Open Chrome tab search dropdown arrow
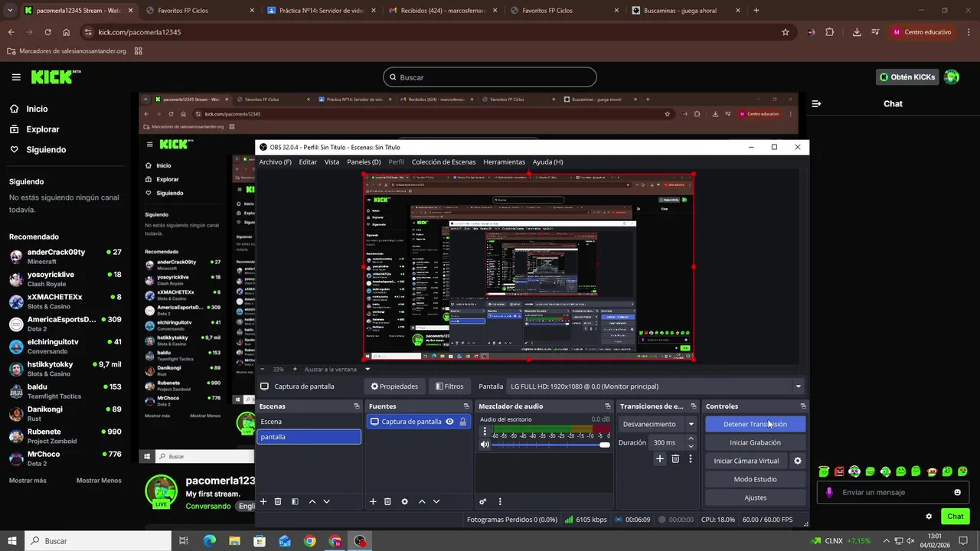Image resolution: width=980 pixels, height=551 pixels. click(x=10, y=11)
